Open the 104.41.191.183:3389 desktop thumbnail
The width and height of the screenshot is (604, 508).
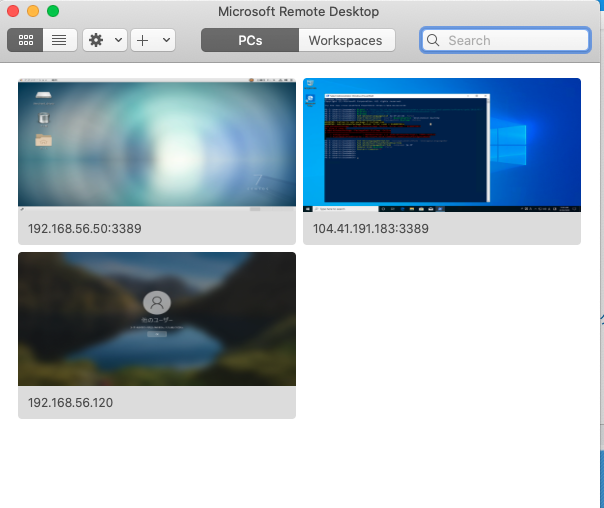[442, 145]
